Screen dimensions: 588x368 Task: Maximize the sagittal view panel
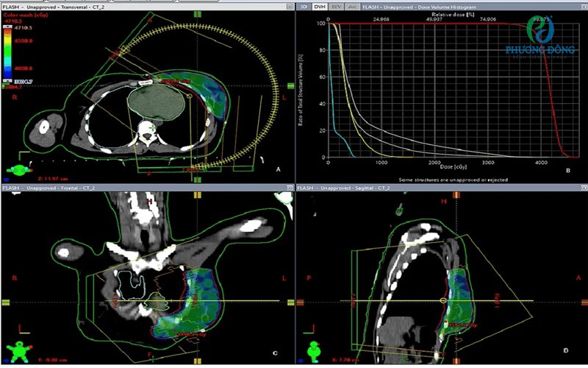pyautogui.click(x=582, y=189)
